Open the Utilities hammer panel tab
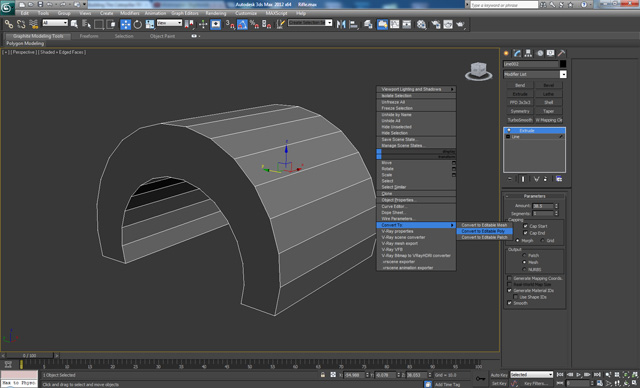Viewport: 640px width, 388px height. pos(562,53)
